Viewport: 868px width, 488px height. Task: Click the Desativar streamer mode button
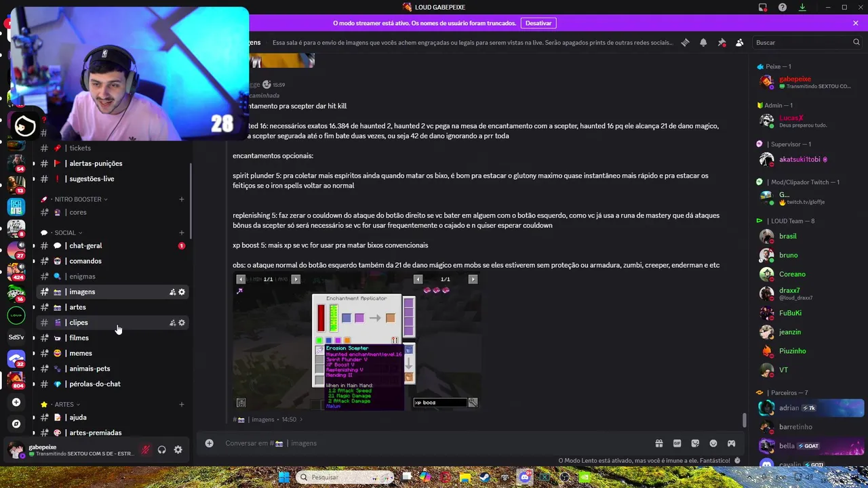click(x=538, y=23)
